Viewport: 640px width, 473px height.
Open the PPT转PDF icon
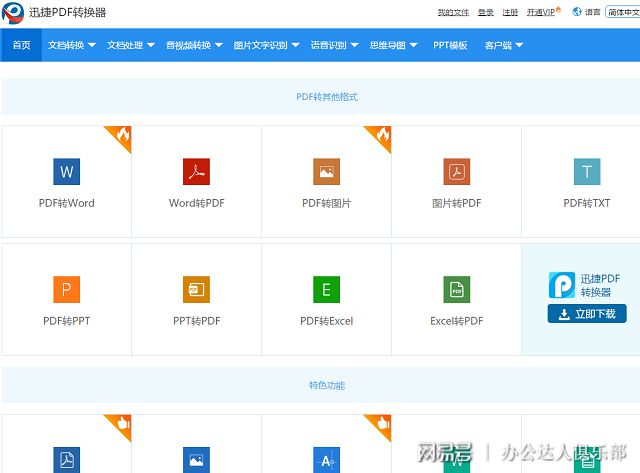196,289
